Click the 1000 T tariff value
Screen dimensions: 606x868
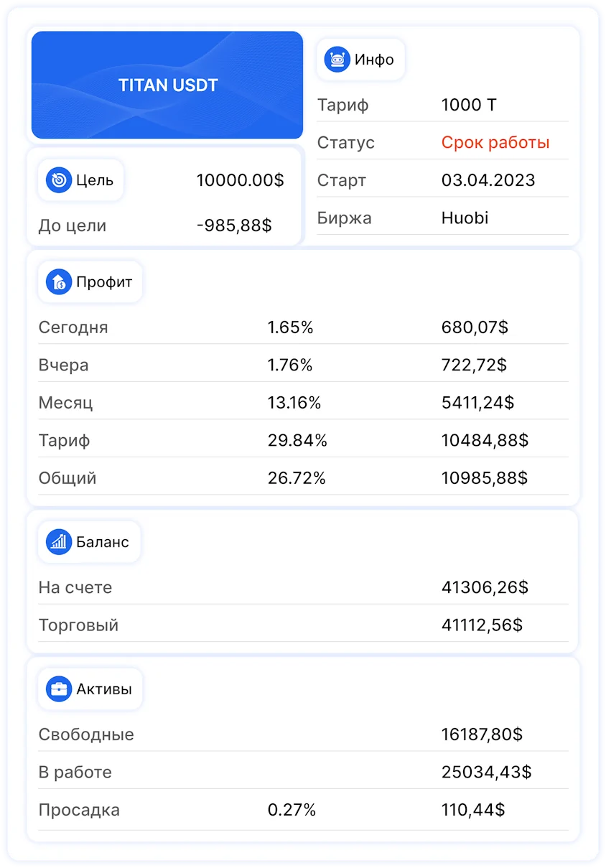point(469,105)
